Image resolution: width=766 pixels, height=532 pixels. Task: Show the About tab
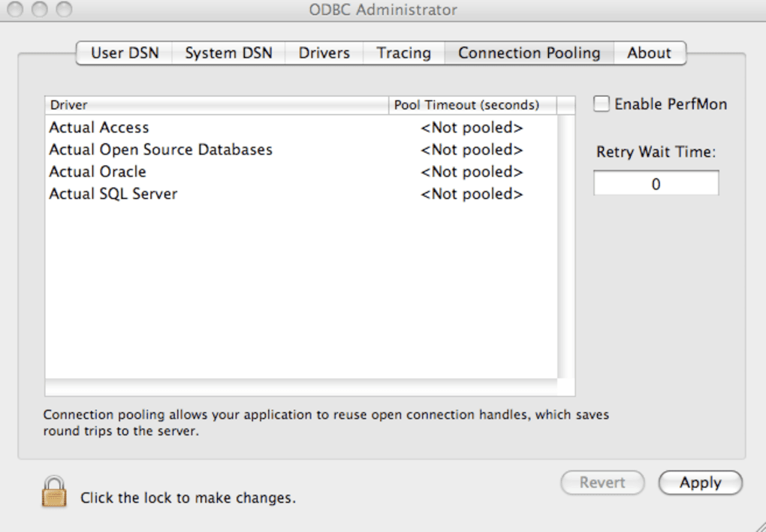point(649,53)
